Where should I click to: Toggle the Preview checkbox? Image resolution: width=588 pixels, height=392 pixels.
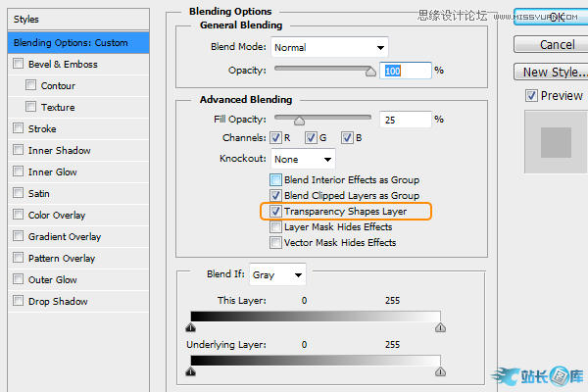[x=531, y=96]
